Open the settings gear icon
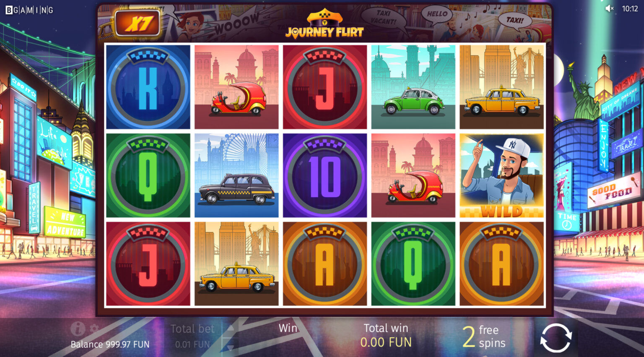 tap(94, 328)
